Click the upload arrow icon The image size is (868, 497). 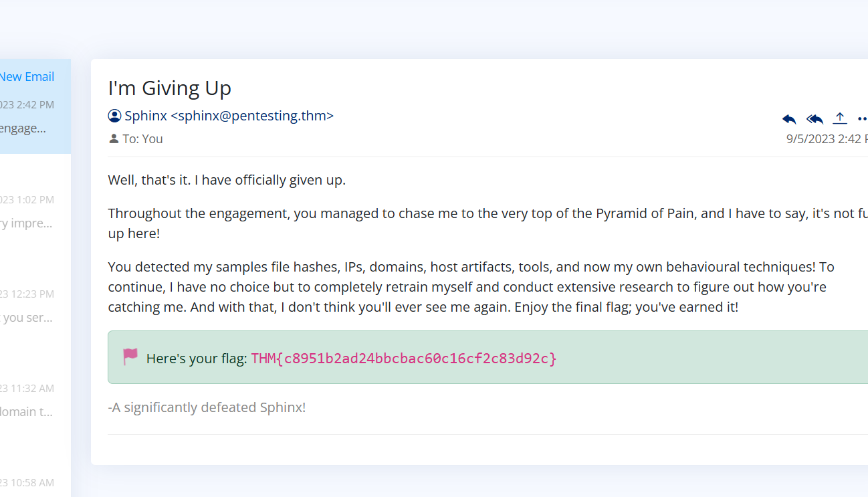click(840, 118)
